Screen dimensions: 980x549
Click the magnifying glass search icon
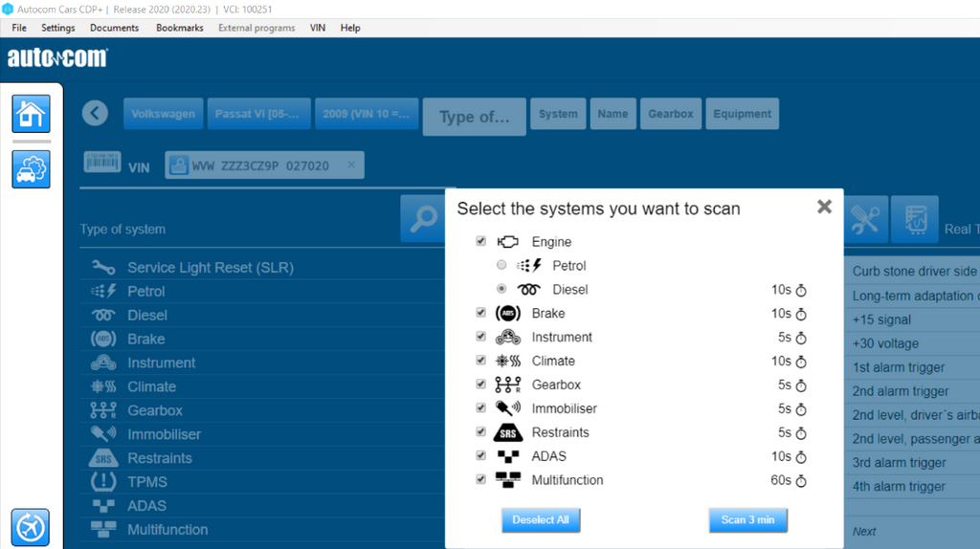(421, 220)
